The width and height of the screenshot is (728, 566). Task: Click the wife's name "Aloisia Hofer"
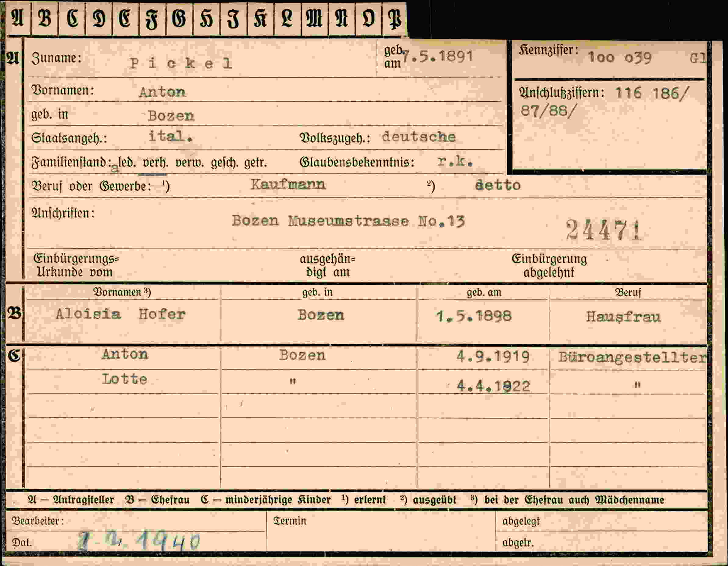(120, 314)
